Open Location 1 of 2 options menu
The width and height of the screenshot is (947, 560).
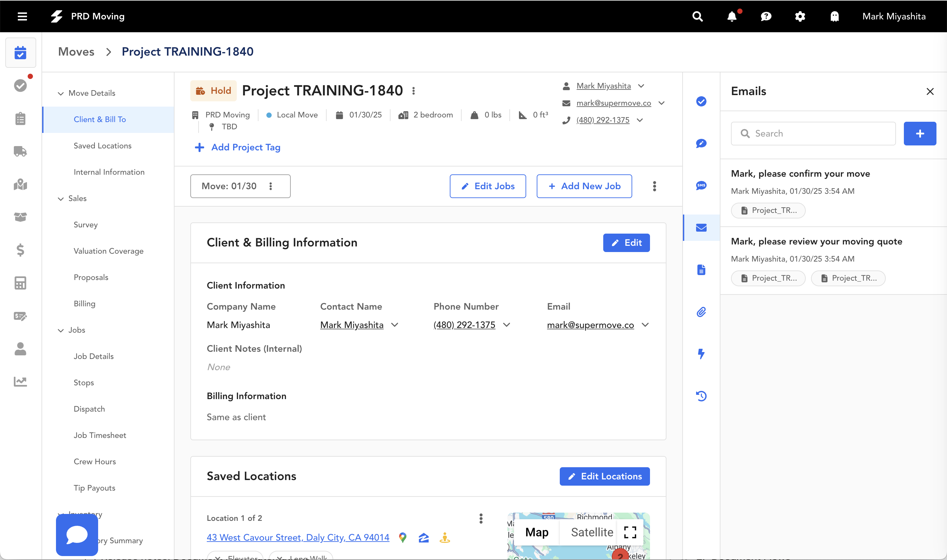[481, 519]
